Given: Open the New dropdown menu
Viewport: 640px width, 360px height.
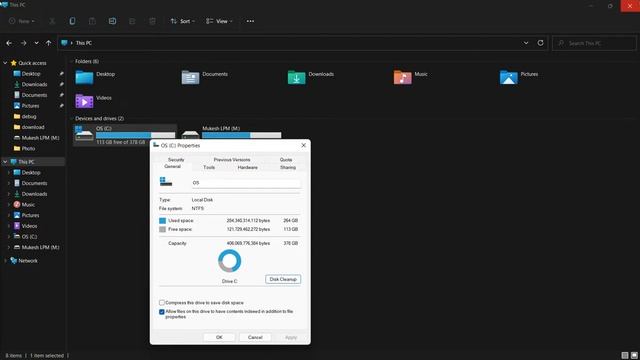Looking at the screenshot, I should [22, 21].
